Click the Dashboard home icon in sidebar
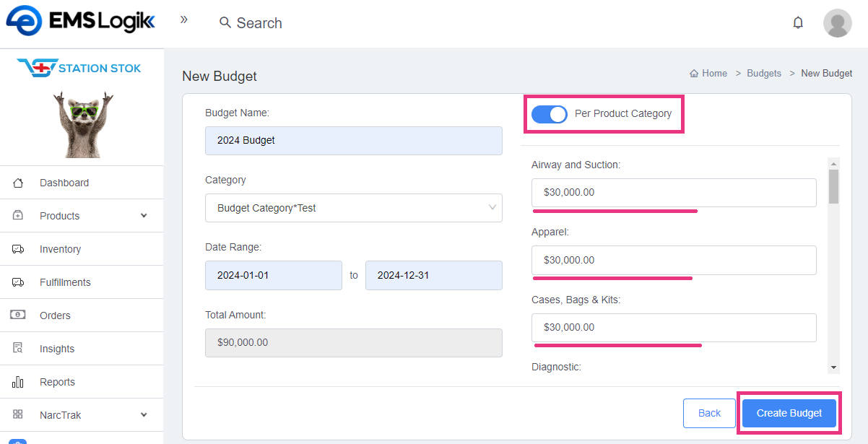 pyautogui.click(x=19, y=183)
